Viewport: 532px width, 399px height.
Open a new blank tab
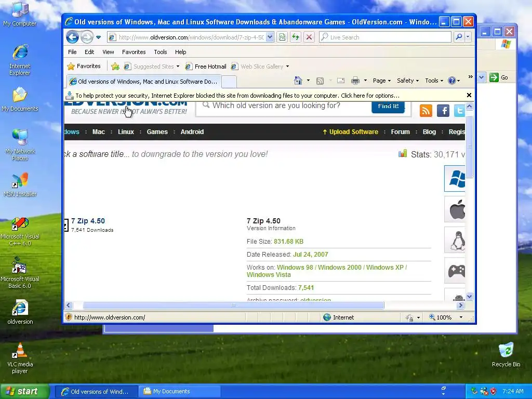pos(229,82)
